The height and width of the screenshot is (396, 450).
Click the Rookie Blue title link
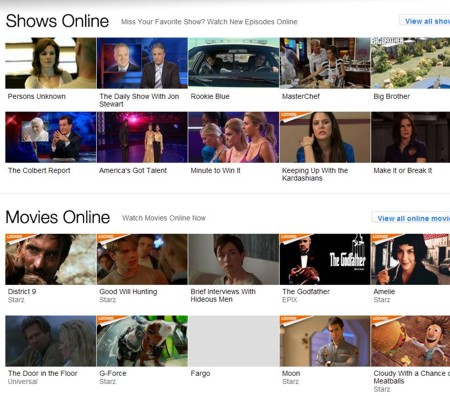pos(210,96)
